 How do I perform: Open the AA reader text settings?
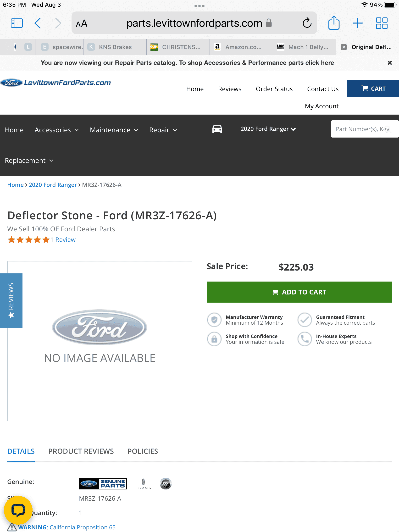pos(82,23)
